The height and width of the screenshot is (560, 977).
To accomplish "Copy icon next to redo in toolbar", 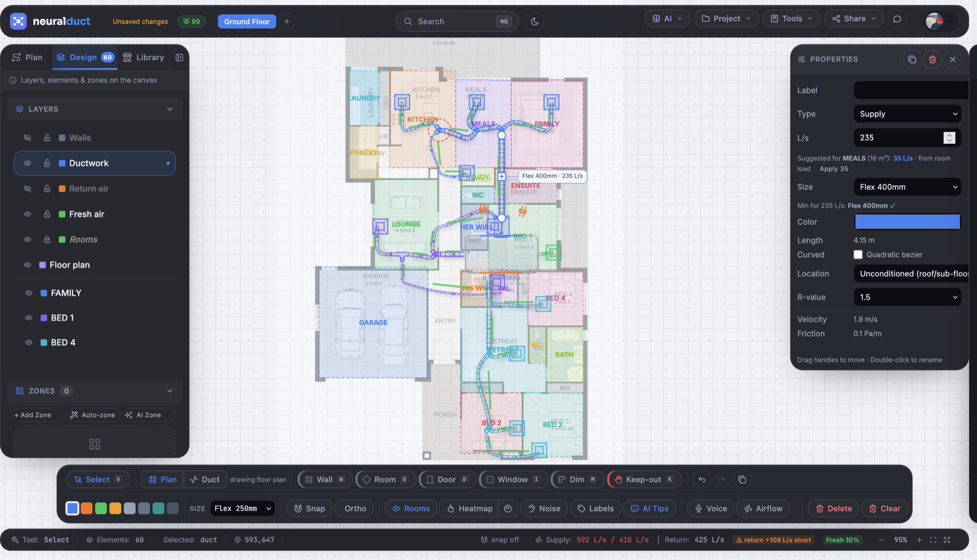I will [742, 479].
